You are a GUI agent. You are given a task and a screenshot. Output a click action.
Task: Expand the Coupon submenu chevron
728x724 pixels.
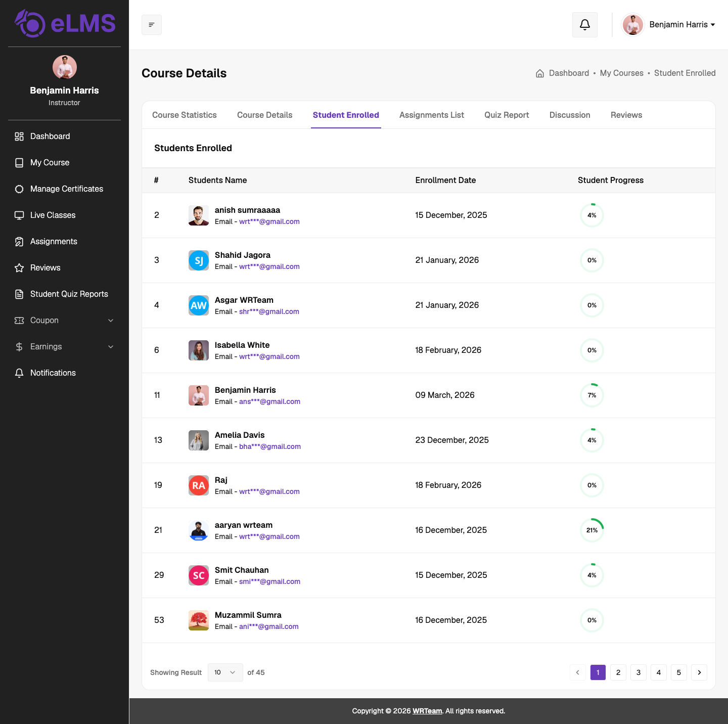pos(111,321)
